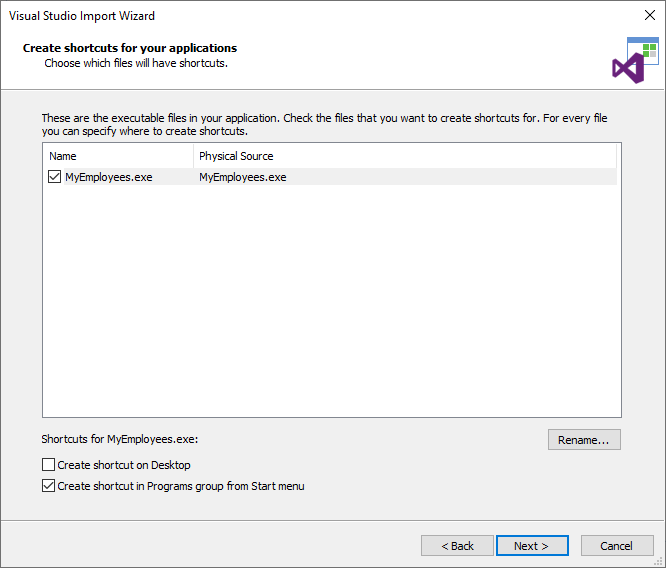
Task: Open the Rename… dialog
Action: (x=584, y=439)
